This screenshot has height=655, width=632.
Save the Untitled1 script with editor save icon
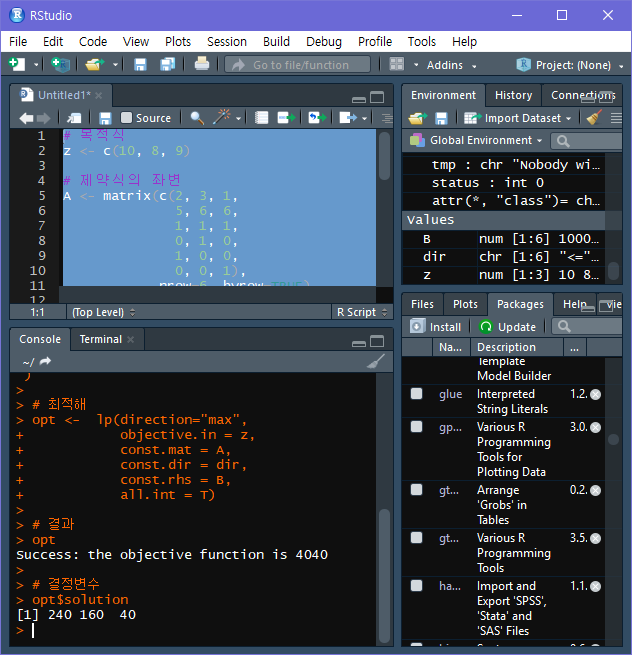(104, 118)
